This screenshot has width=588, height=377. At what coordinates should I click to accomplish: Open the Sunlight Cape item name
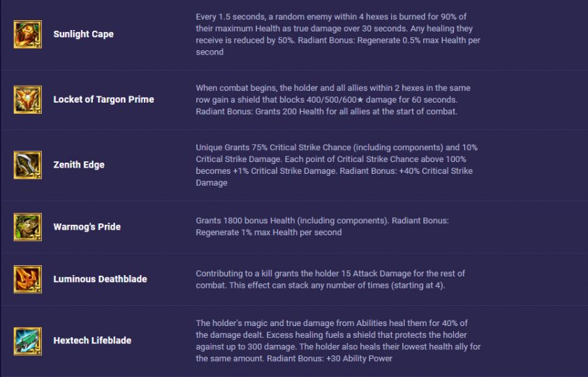coord(83,34)
